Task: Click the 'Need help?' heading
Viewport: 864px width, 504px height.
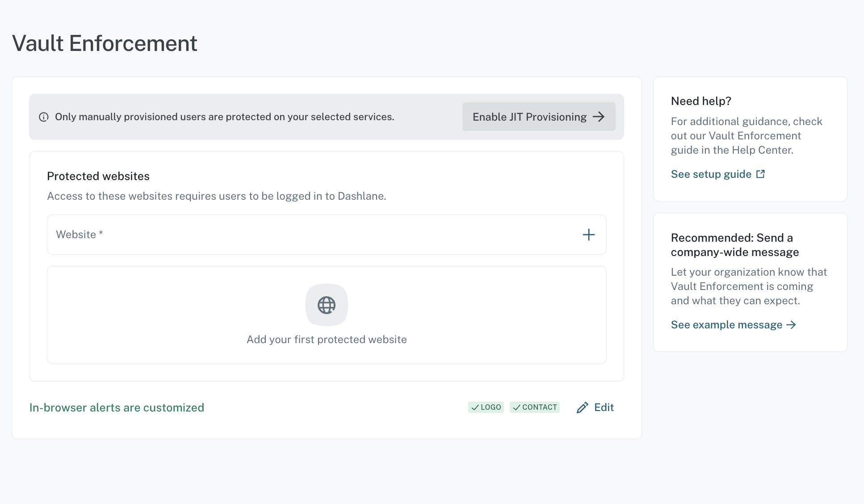Action: coord(701,101)
